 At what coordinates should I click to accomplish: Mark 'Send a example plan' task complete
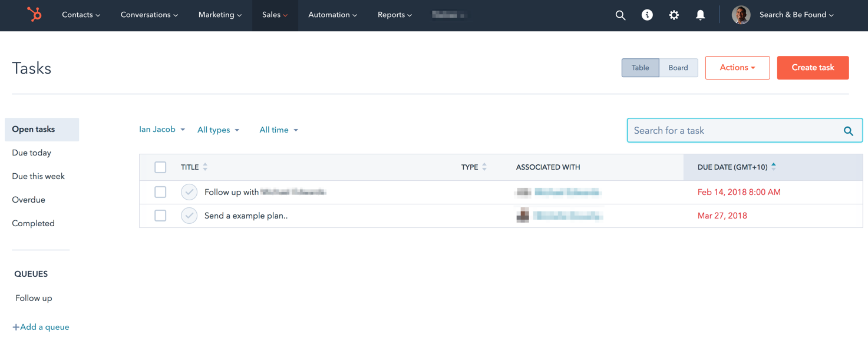point(189,216)
